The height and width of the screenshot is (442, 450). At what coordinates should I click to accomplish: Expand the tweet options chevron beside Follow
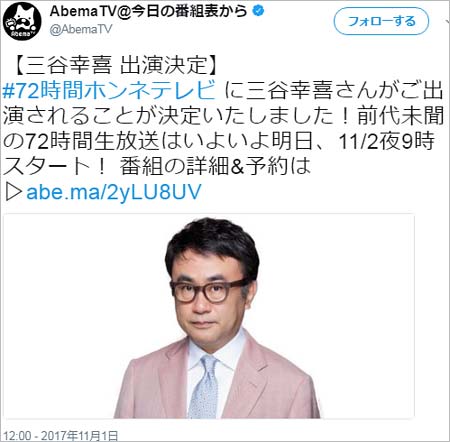(x=447, y=21)
